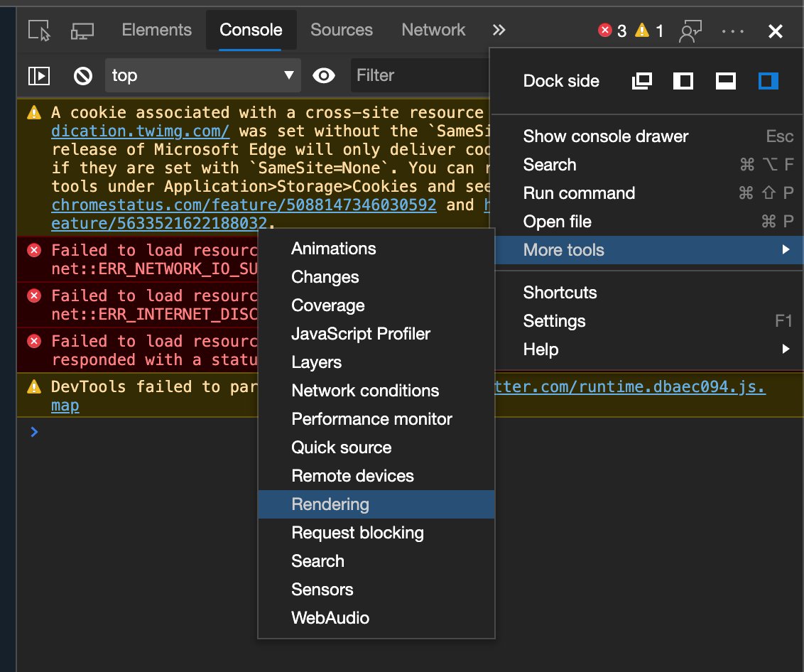
Task: Expand more tabs chevron
Action: [x=499, y=31]
